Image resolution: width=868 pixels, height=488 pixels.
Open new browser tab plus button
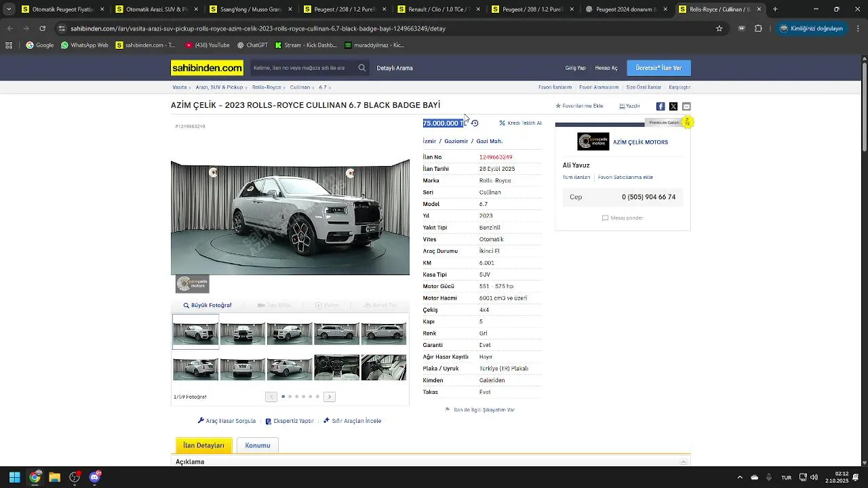[775, 9]
